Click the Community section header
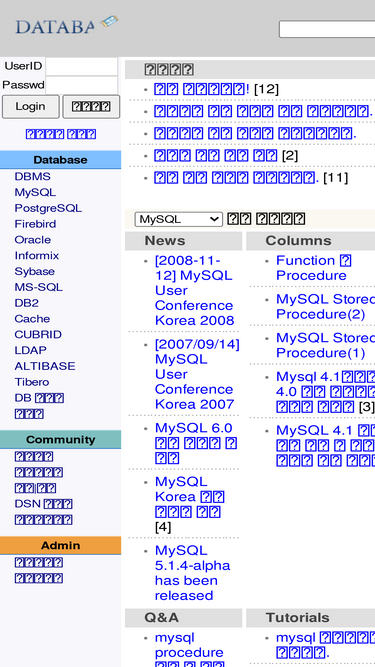This screenshot has height=667, width=375. [60, 439]
